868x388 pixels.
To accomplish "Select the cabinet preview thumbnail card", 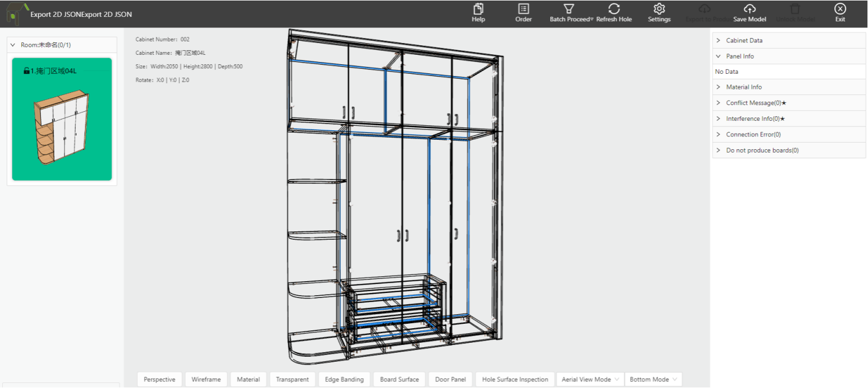I will pyautogui.click(x=62, y=119).
